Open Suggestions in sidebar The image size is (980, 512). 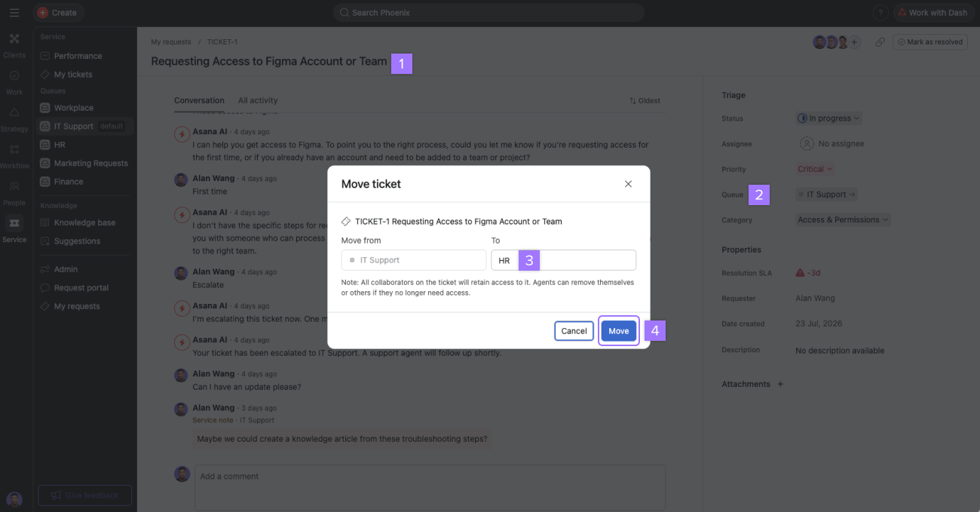click(x=77, y=241)
